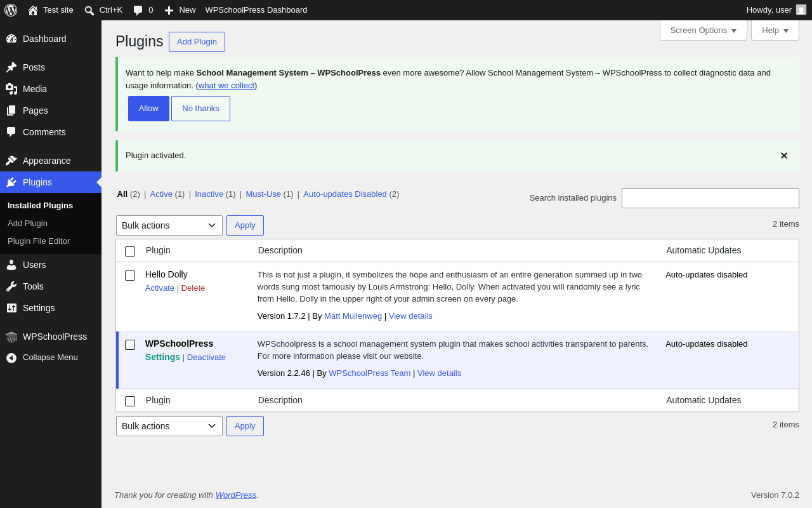The width and height of the screenshot is (812, 508).
Task: Open Matt Mullenweg author link
Action: click(353, 316)
